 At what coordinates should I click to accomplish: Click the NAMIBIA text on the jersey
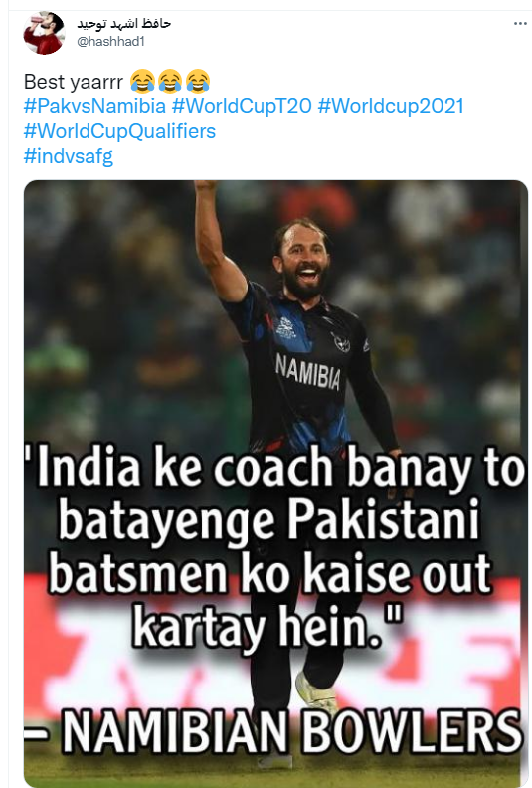point(308,372)
